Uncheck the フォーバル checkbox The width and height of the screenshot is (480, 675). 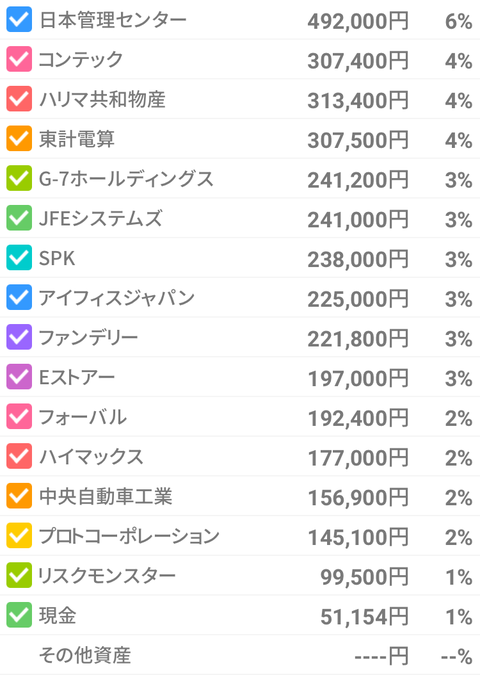[x=19, y=416]
